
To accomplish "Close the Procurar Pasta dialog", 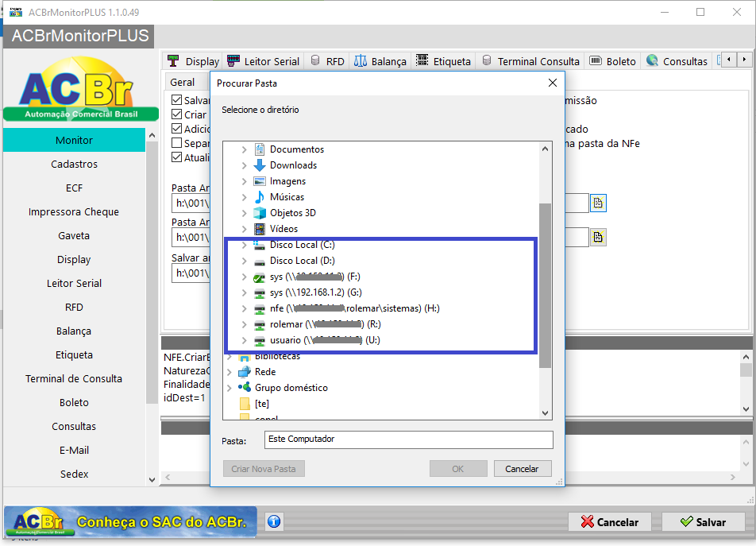I will [553, 83].
